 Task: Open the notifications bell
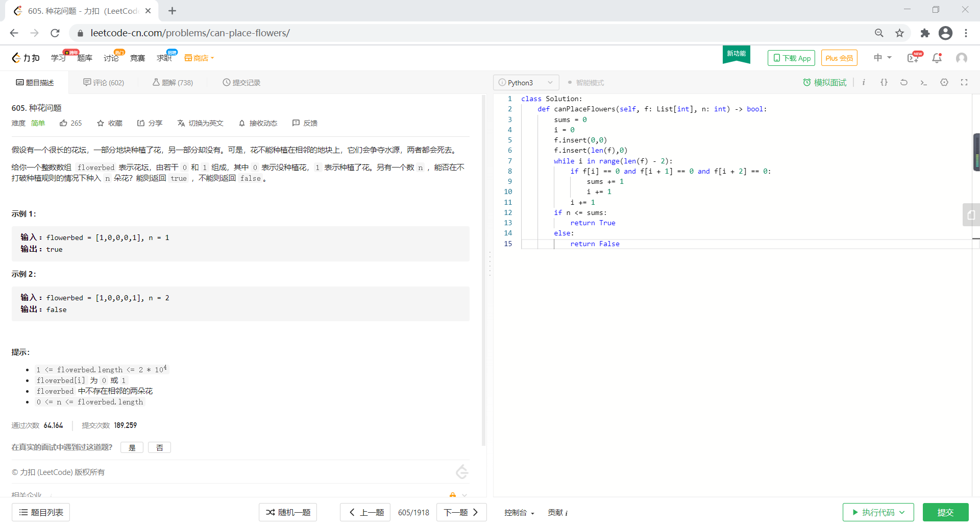[x=937, y=58]
